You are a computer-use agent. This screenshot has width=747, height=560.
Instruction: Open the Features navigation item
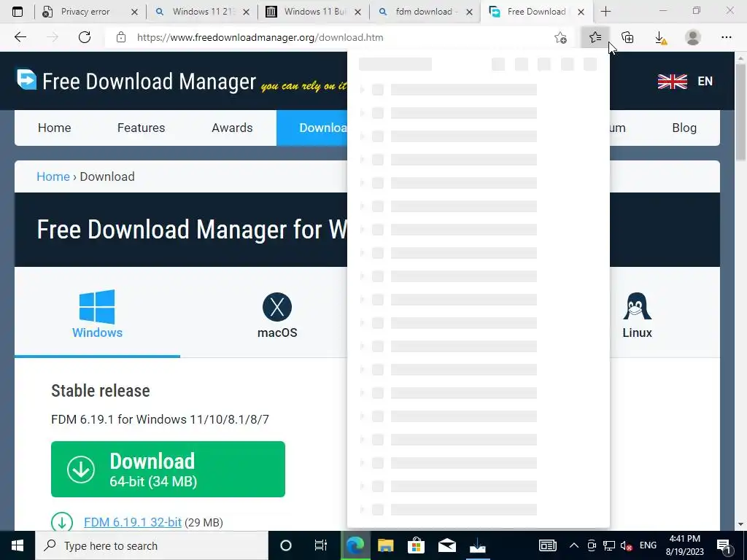[x=141, y=128]
